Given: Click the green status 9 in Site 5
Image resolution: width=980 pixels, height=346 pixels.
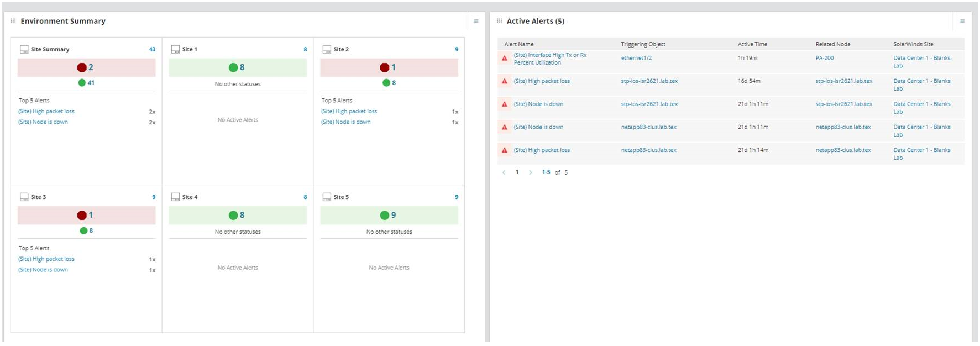Looking at the screenshot, I should (x=388, y=215).
